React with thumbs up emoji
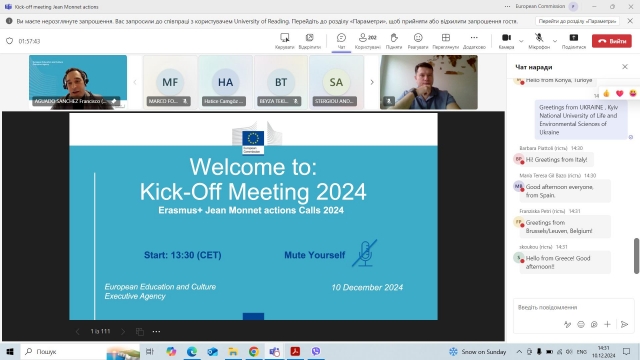Viewport: 640px width, 360px height. coord(607,93)
